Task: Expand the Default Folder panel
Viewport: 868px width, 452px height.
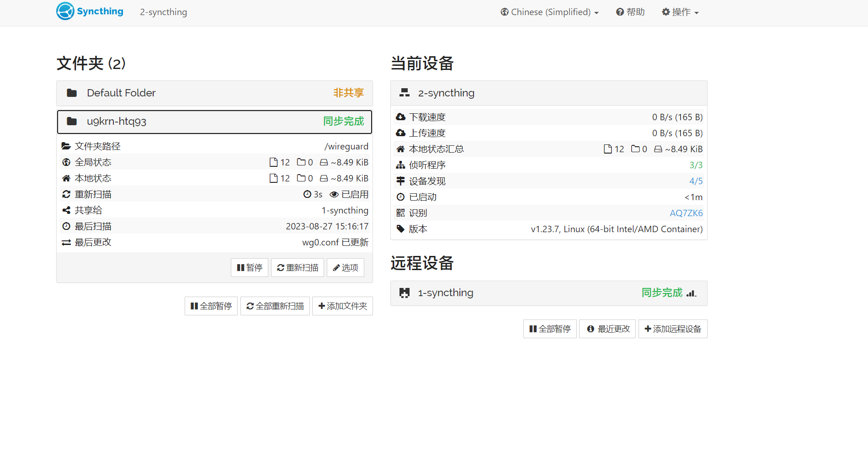Action: [x=214, y=93]
